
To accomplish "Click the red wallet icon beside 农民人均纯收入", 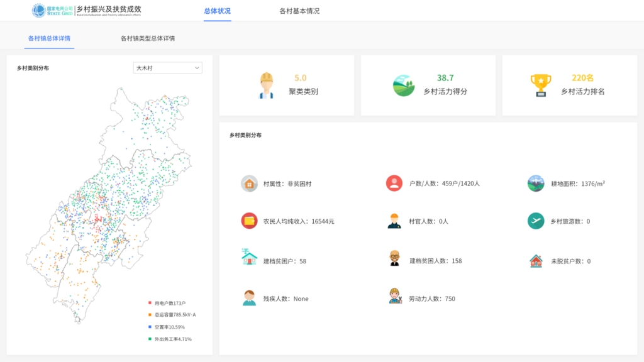I will coord(249,221).
